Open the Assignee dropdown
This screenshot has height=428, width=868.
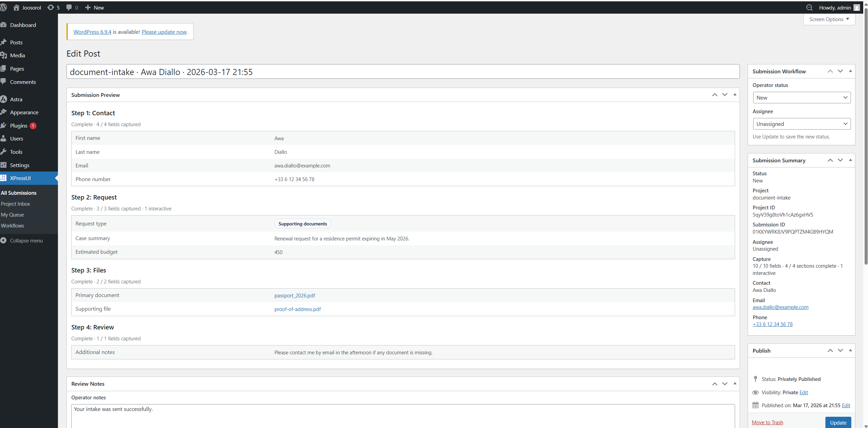tap(802, 124)
